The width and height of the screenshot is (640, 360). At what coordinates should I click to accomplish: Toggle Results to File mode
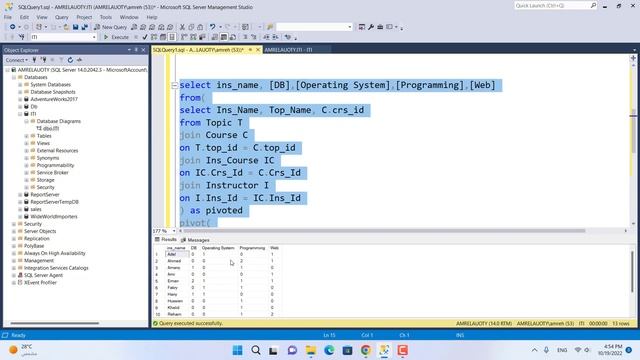[233, 37]
